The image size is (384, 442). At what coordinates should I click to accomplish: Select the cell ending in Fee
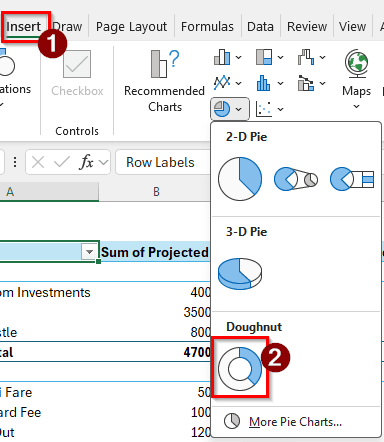49,412
